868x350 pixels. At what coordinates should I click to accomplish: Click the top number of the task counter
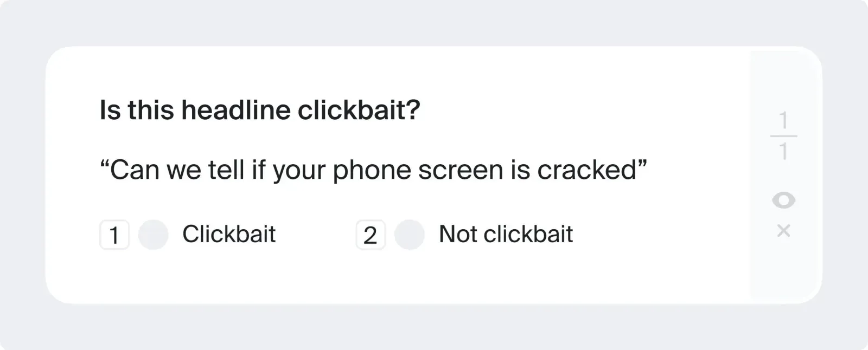[783, 120]
